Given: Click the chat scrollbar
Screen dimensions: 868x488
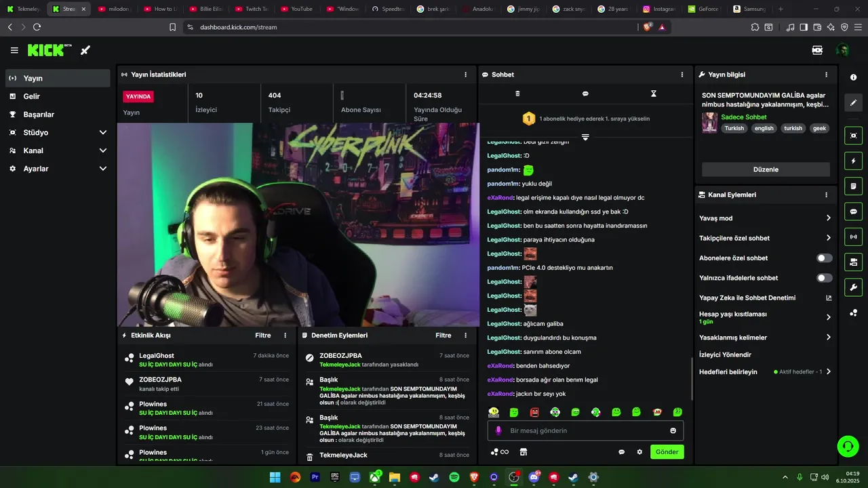Looking at the screenshot, I should (691, 378).
